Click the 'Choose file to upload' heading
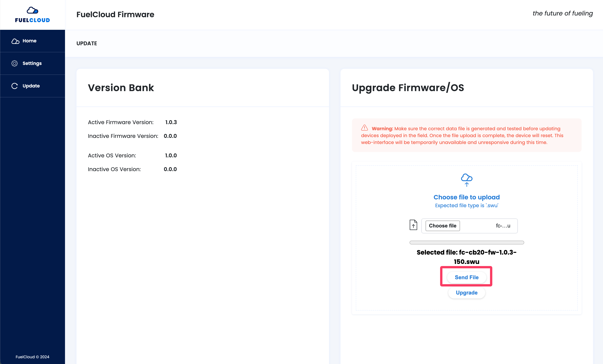Image resolution: width=603 pixels, height=364 pixels. (x=466, y=197)
